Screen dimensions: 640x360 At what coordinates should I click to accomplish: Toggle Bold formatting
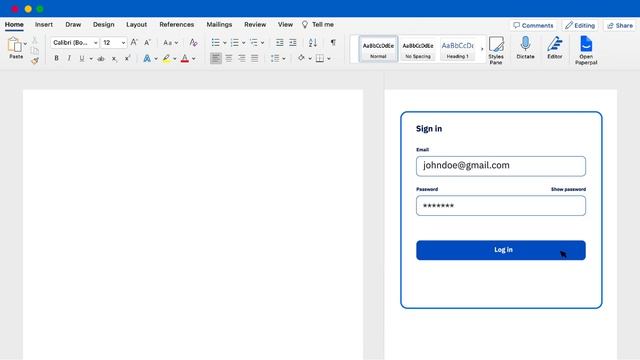[x=56, y=58]
